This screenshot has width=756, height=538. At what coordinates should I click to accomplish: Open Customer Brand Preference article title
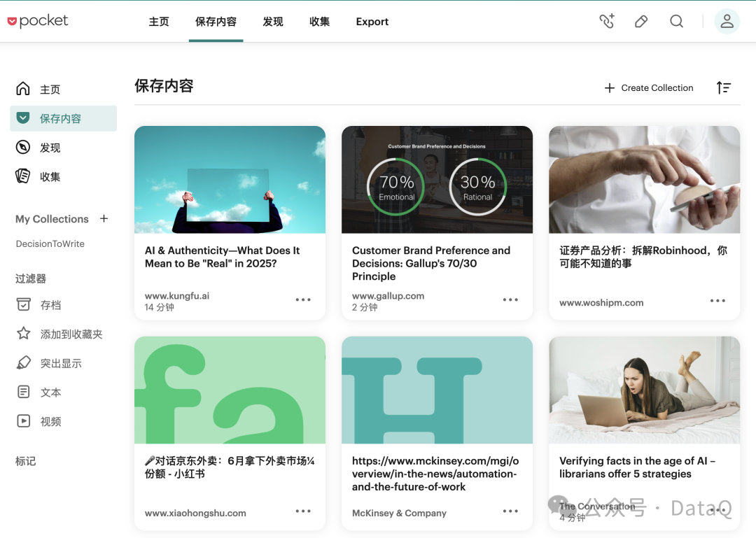click(431, 263)
